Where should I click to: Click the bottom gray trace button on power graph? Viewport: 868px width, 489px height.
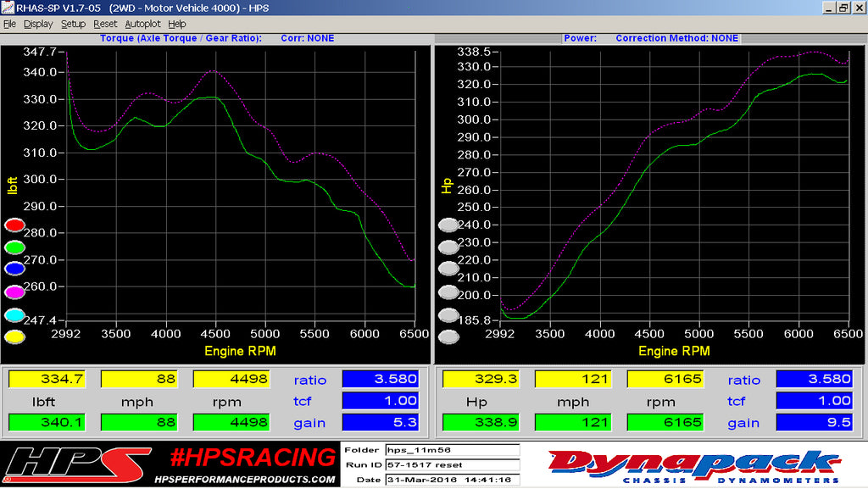click(x=449, y=336)
